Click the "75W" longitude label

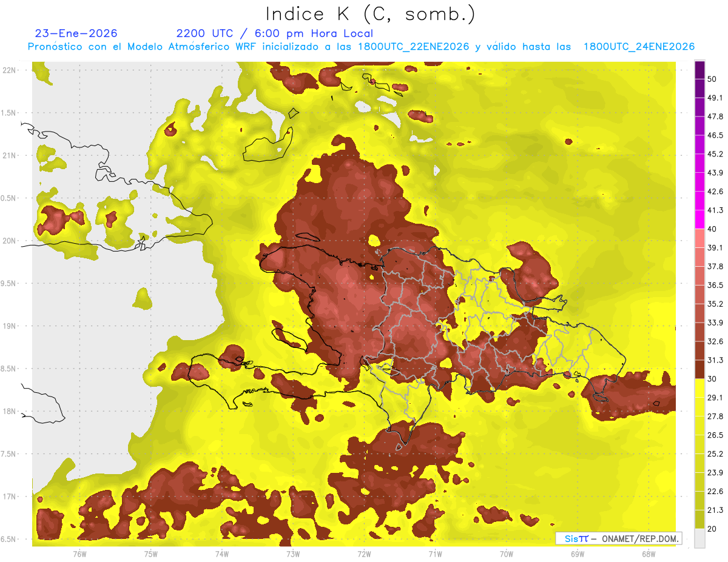[x=151, y=554]
